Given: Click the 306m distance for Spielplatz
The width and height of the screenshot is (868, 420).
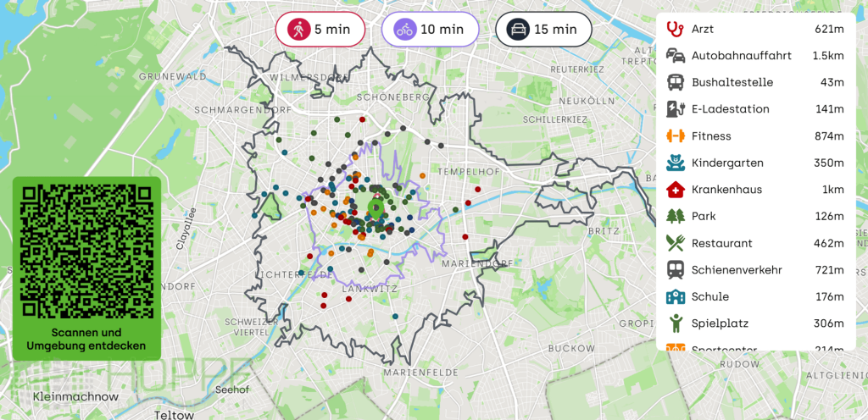Looking at the screenshot, I should tap(829, 323).
